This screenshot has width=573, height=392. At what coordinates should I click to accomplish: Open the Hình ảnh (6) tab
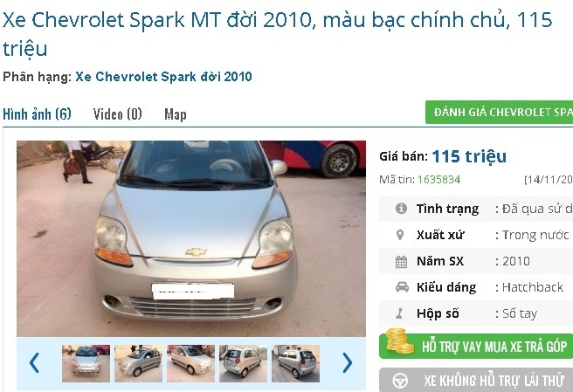[x=37, y=114]
